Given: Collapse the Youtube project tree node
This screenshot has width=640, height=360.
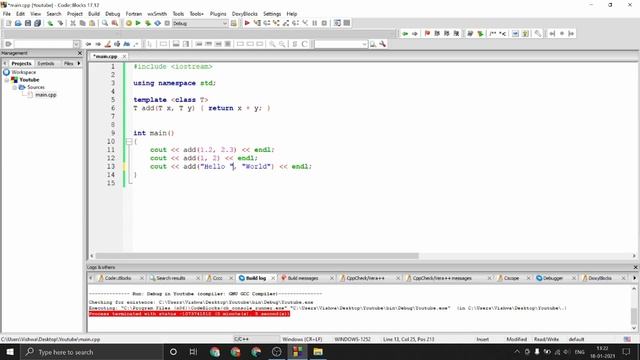Looking at the screenshot, I should tap(7, 80).
